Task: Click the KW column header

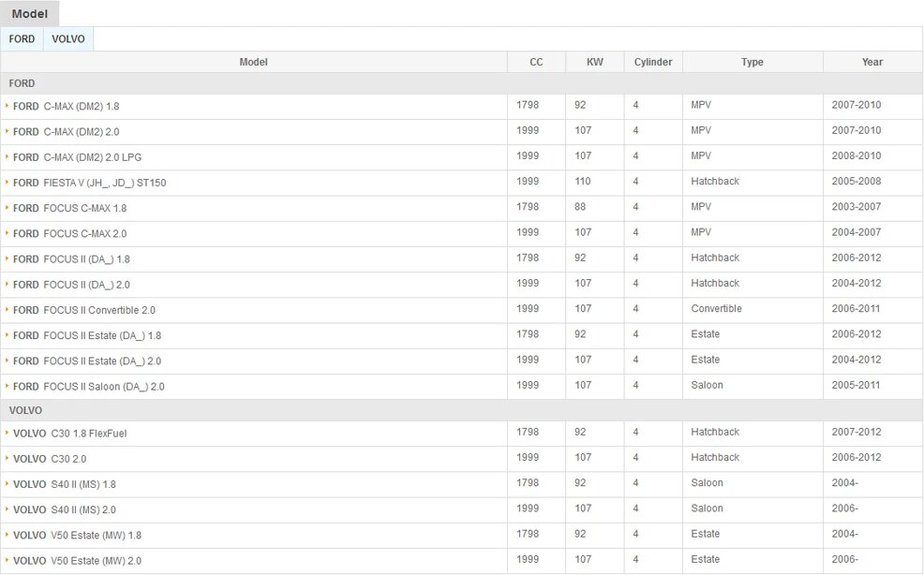Action: point(594,62)
